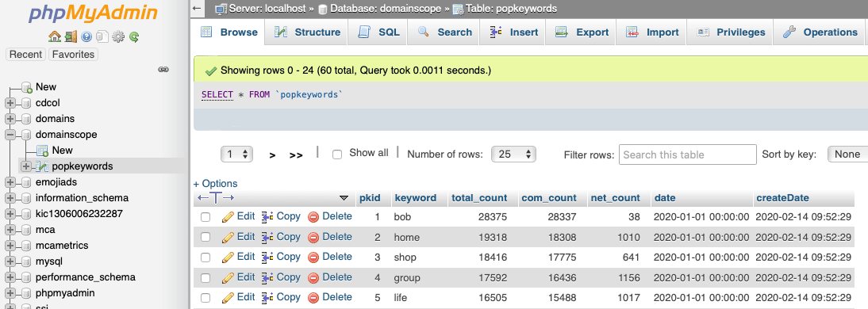Tick the checkbox for the home row
The image size is (868, 309).
(205, 237)
